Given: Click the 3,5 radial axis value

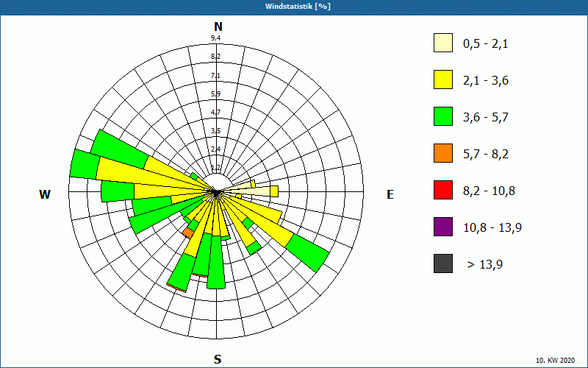Looking at the screenshot, I should (x=215, y=131).
